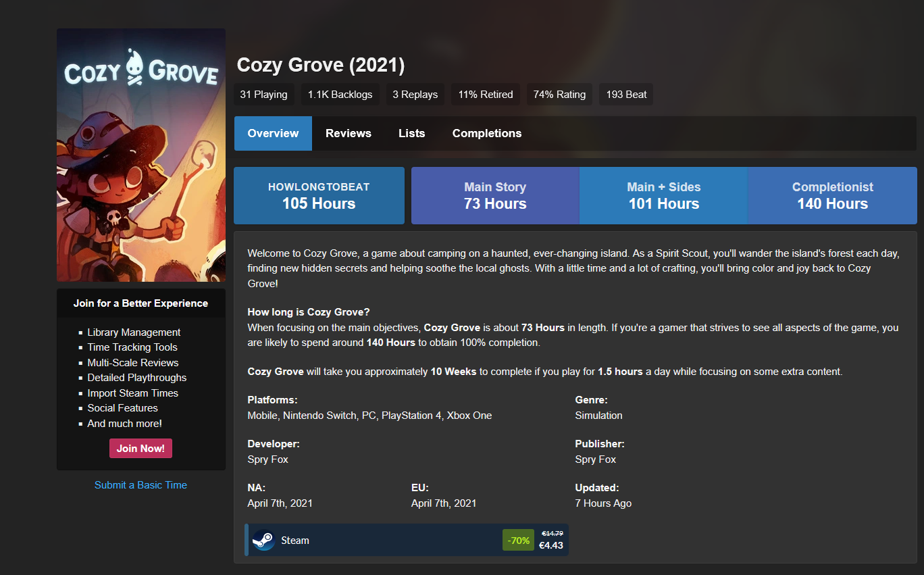Click the 3 Replays stat
Image resolution: width=924 pixels, height=575 pixels.
415,95
